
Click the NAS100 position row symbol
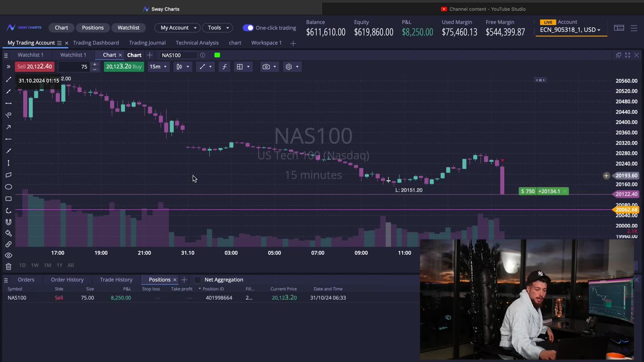(17, 298)
